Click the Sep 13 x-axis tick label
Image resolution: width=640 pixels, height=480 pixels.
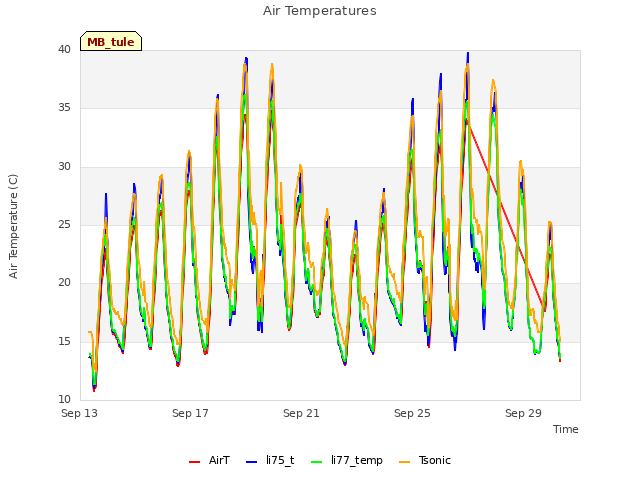pos(80,413)
